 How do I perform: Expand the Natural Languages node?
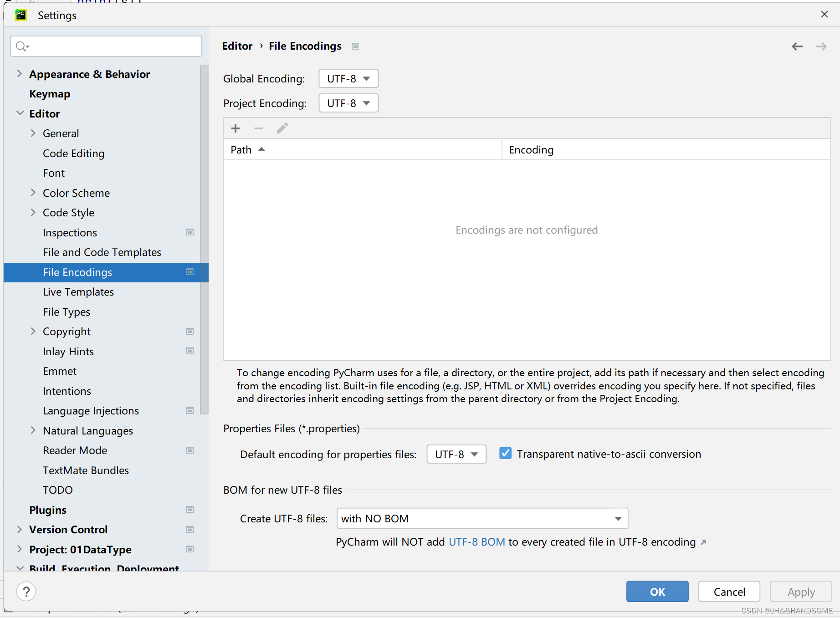pyautogui.click(x=33, y=430)
